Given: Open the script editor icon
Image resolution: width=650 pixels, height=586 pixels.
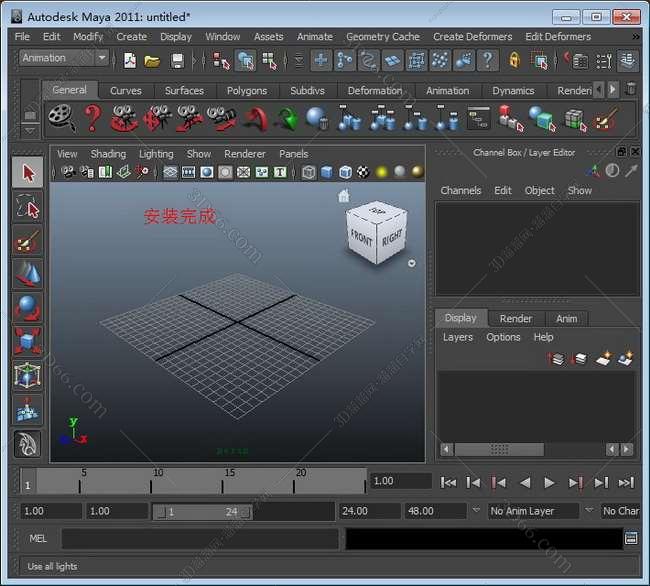Looking at the screenshot, I should (x=630, y=539).
